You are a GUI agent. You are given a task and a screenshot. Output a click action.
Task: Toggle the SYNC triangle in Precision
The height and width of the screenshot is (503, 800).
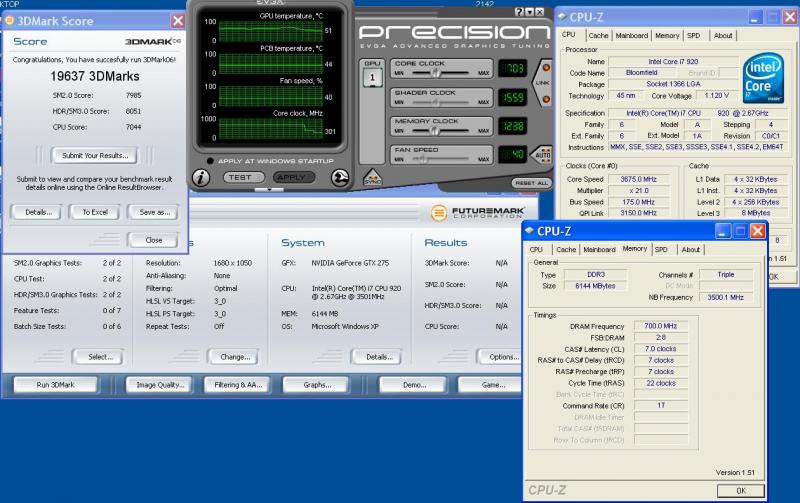(x=372, y=178)
